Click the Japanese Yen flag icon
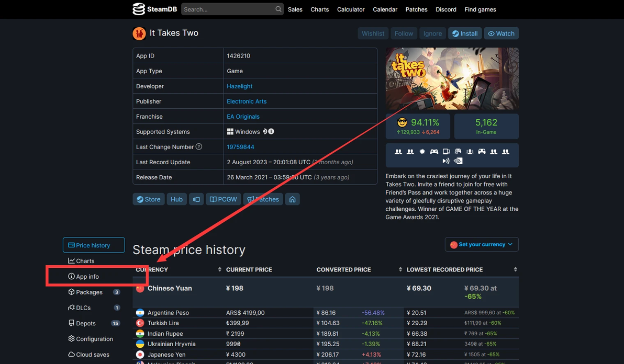This screenshot has width=624, height=364. tap(140, 355)
